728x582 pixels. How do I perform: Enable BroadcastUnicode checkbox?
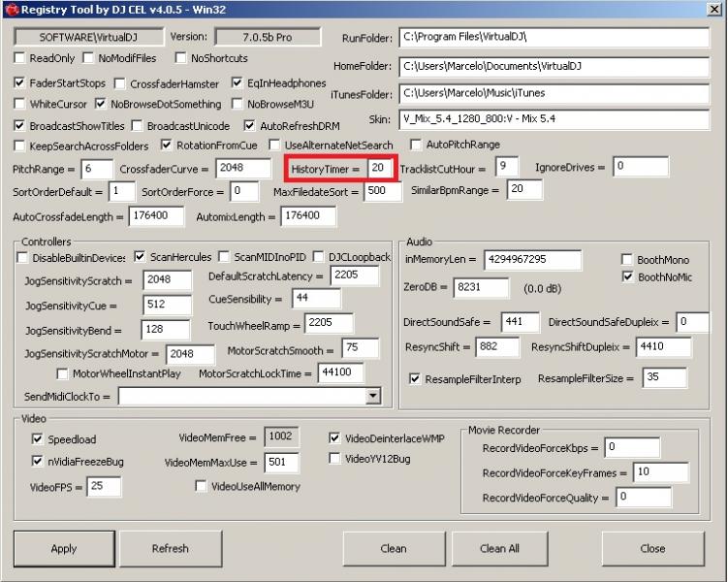coord(137,125)
